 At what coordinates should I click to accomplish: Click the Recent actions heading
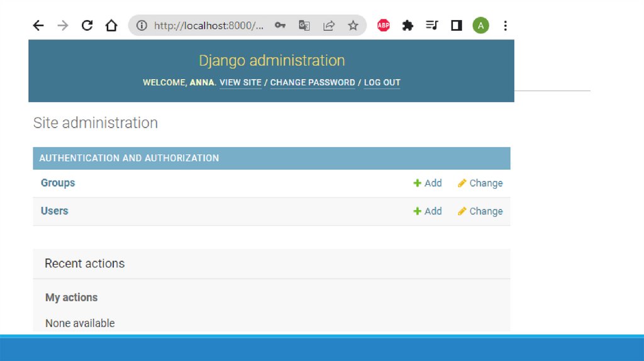[85, 264]
